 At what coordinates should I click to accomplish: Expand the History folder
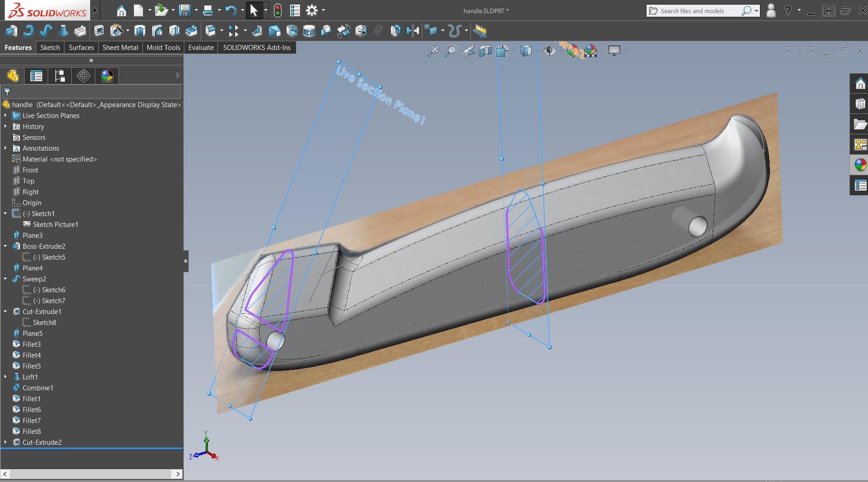tap(5, 127)
